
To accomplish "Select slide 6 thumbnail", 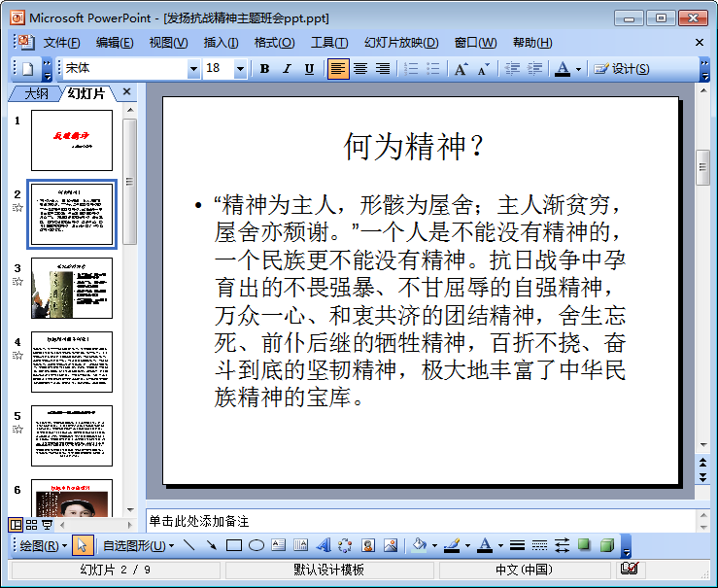I will pyautogui.click(x=72, y=499).
